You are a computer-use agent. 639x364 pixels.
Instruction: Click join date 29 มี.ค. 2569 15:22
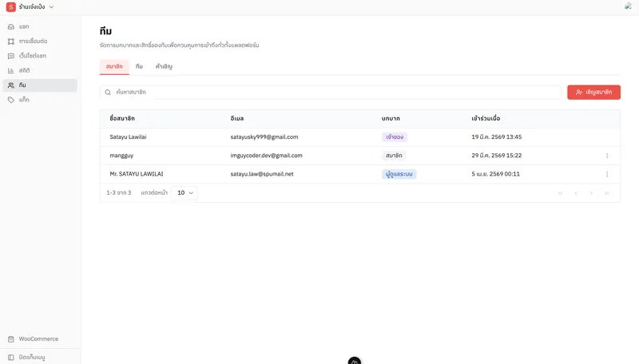point(496,156)
